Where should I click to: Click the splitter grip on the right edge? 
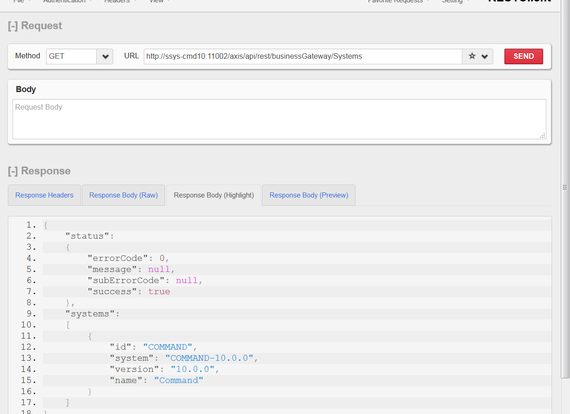click(x=565, y=188)
